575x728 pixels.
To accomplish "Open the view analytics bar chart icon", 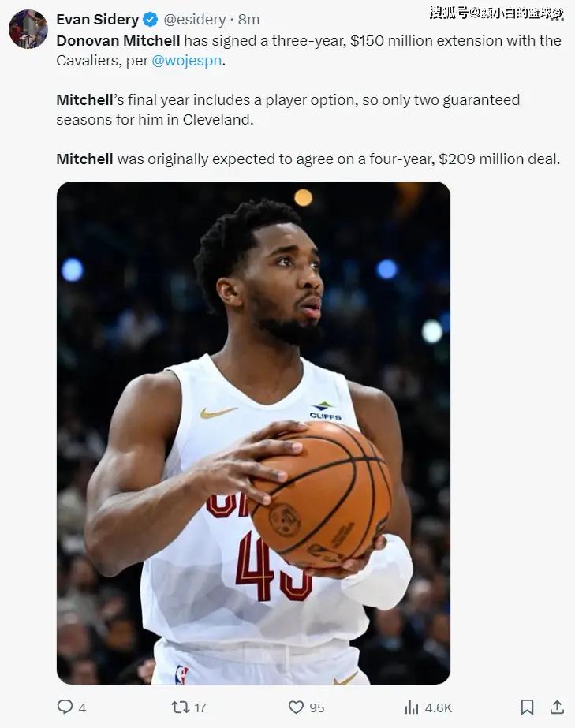I will [x=412, y=707].
